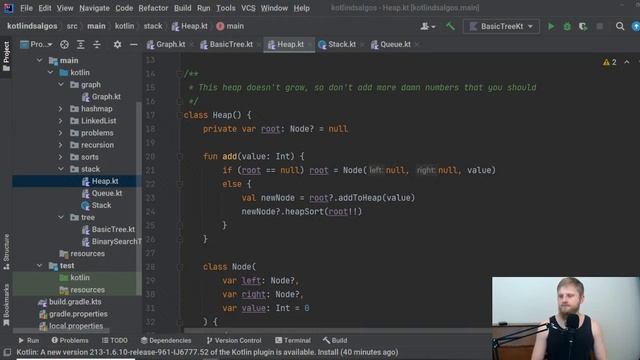Expand the recursion folder
This screenshot has height=360, width=640.
point(61,145)
